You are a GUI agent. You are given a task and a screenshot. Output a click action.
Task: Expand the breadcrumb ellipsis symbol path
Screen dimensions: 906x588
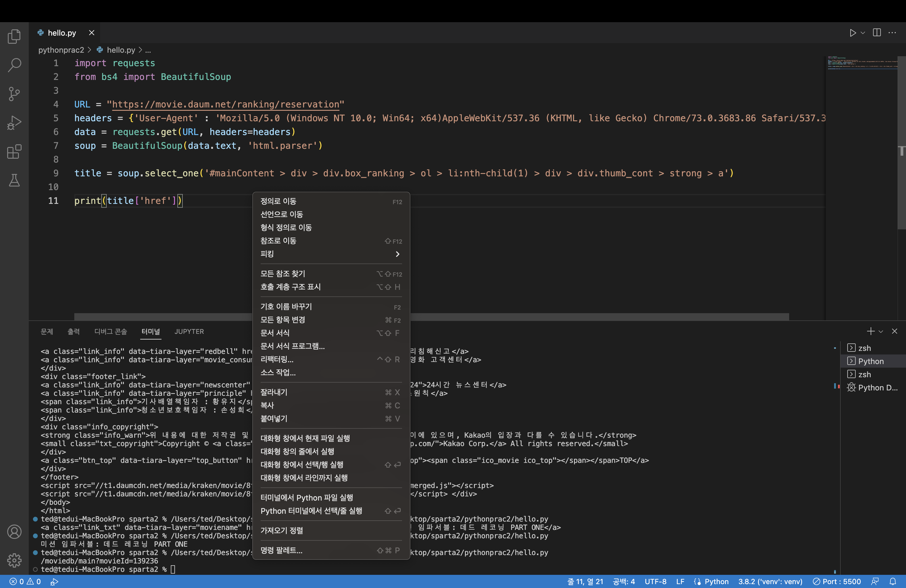[x=148, y=50]
